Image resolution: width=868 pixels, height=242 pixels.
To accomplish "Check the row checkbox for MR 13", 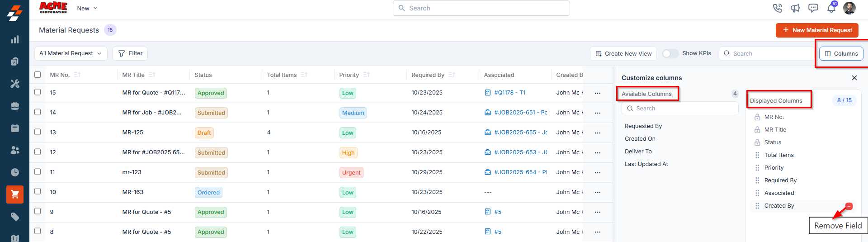I will click(38, 132).
